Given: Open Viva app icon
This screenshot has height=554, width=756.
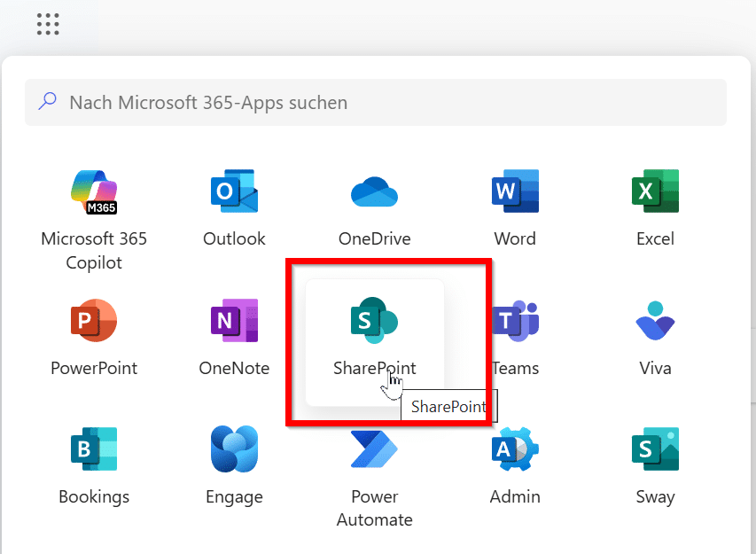Looking at the screenshot, I should point(655,321).
